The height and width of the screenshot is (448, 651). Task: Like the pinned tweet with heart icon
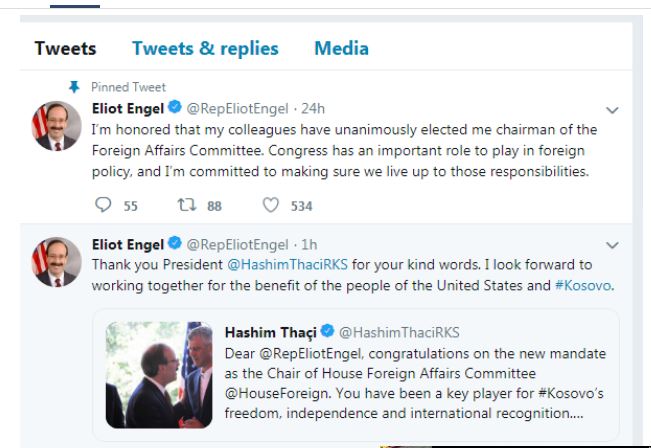tap(271, 205)
